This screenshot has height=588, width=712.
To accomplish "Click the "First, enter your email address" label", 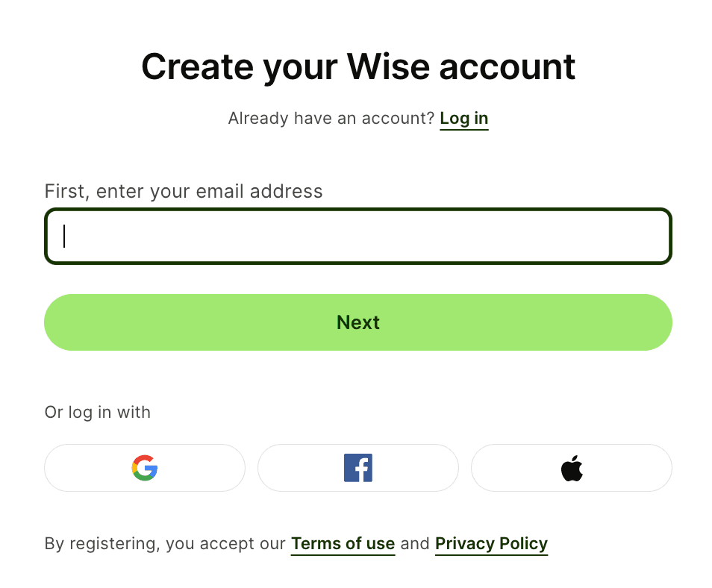I will (x=184, y=192).
